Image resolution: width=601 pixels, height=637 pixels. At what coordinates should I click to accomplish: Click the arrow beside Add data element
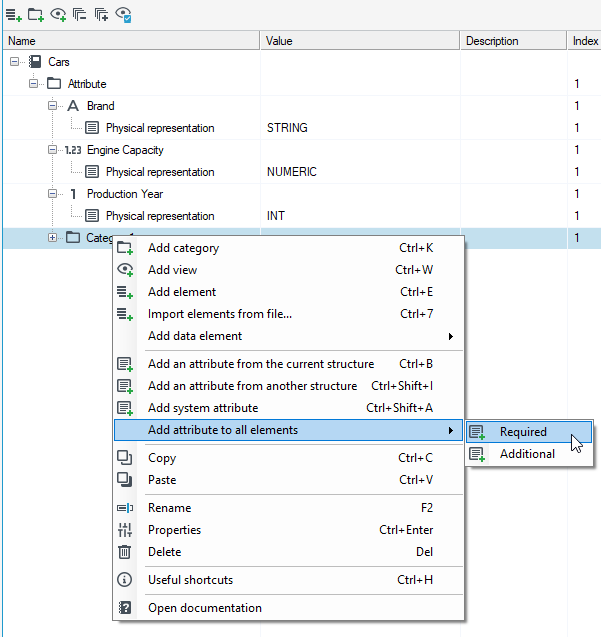click(450, 336)
